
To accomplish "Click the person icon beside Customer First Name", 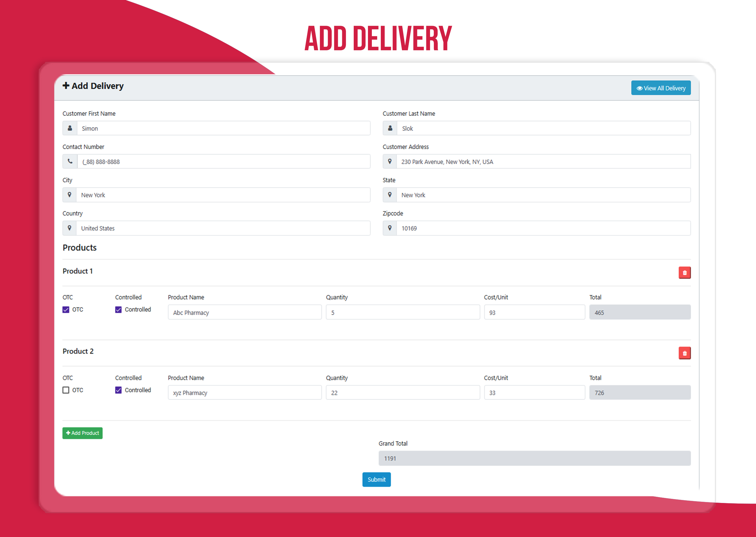I will pos(70,128).
